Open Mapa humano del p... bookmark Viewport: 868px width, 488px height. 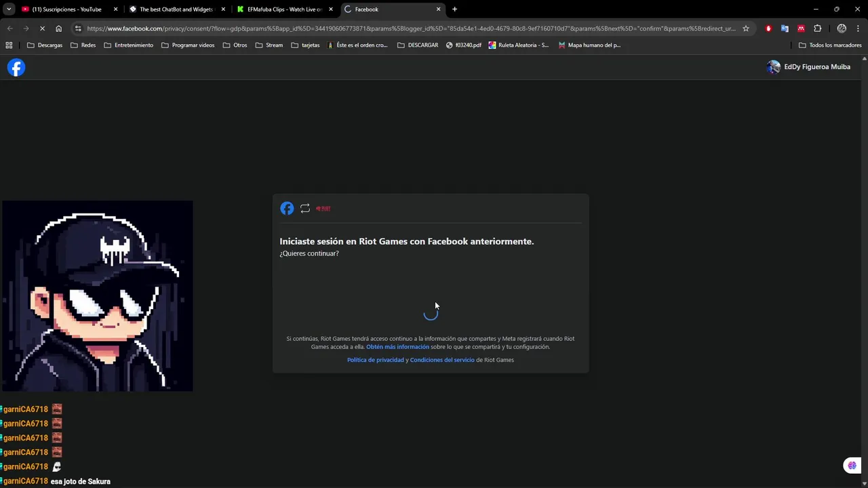pos(589,45)
